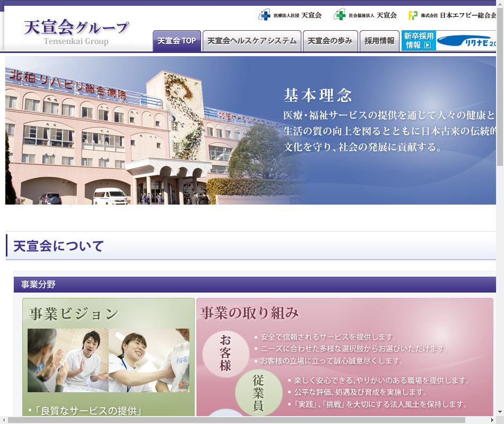Select the 天宣会 TOP tab
The height and width of the screenshot is (424, 504).
(177, 41)
